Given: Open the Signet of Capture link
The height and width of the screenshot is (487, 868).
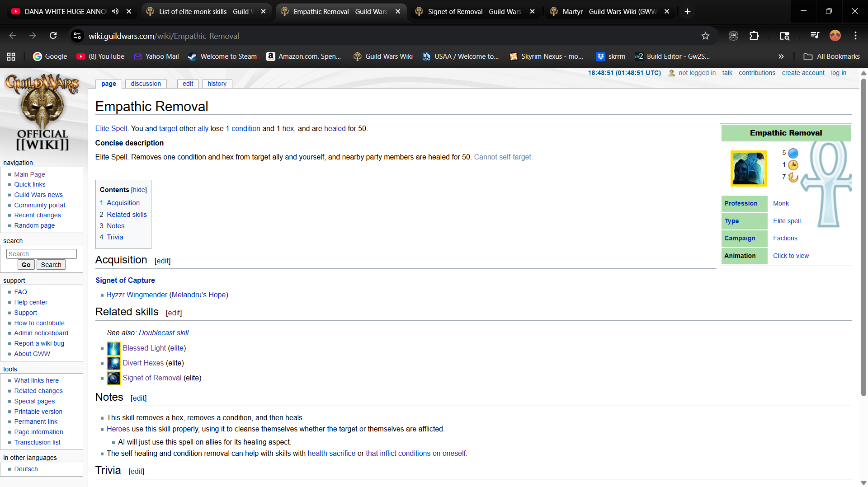Looking at the screenshot, I should [125, 281].
